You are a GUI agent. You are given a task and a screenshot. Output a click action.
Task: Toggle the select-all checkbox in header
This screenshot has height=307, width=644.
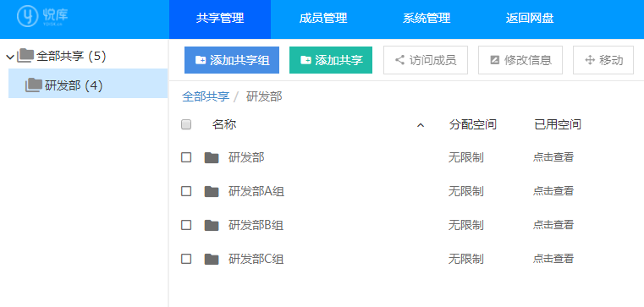click(186, 124)
